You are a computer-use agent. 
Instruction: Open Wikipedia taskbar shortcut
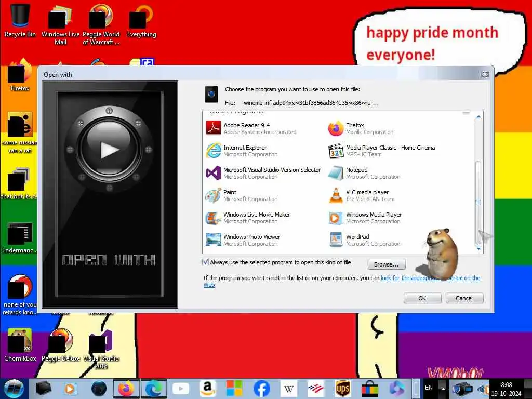click(x=289, y=389)
